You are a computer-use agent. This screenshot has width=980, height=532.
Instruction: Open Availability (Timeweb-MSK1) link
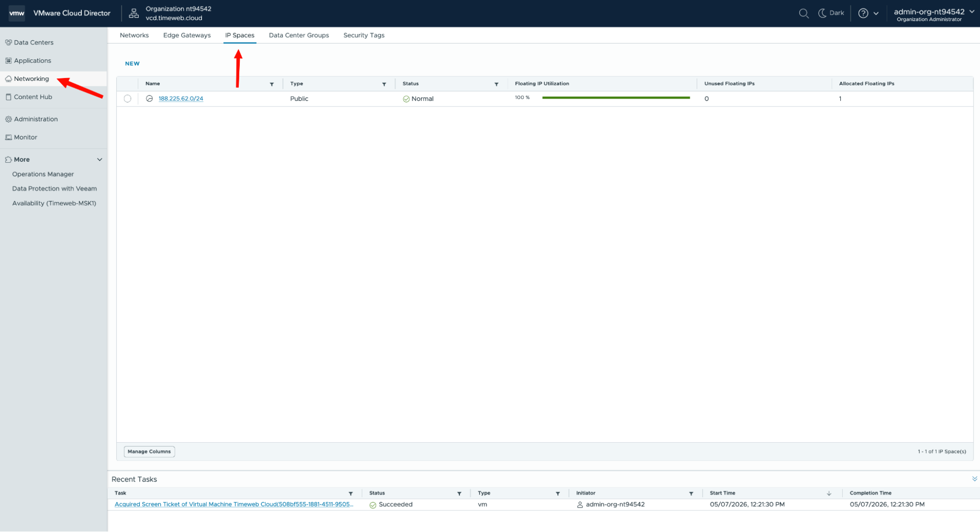coord(54,203)
